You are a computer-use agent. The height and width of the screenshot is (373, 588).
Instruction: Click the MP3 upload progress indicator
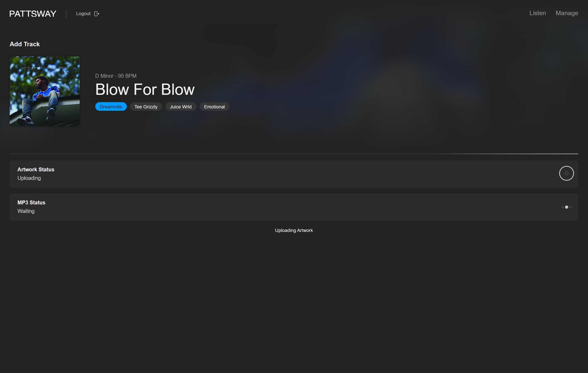pyautogui.click(x=566, y=207)
